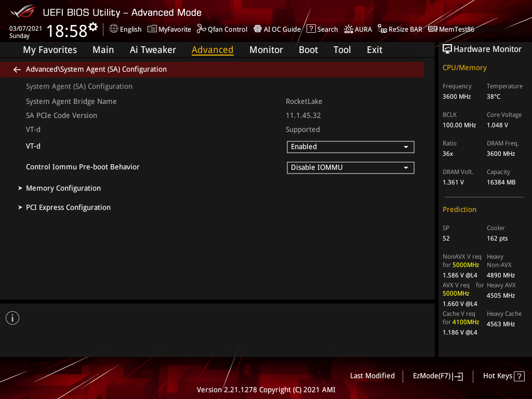Click 3600 MHz frequency value
Viewport: 532px width, 399px height.
(457, 97)
